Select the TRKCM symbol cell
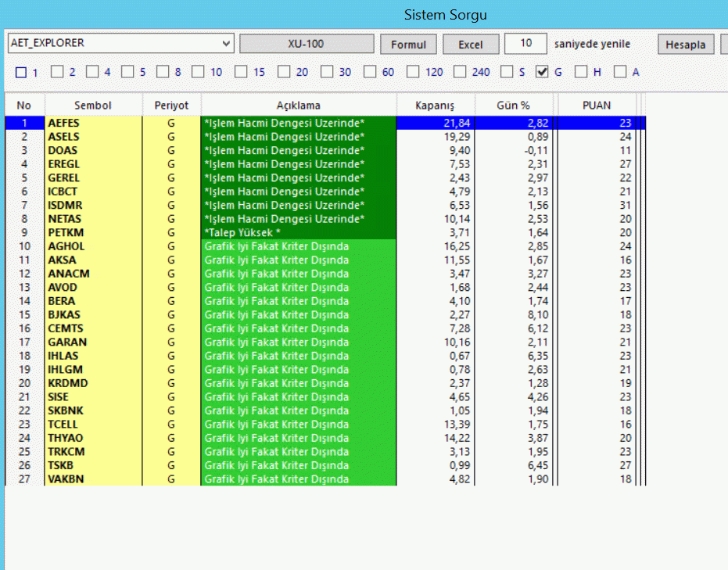 [x=93, y=452]
